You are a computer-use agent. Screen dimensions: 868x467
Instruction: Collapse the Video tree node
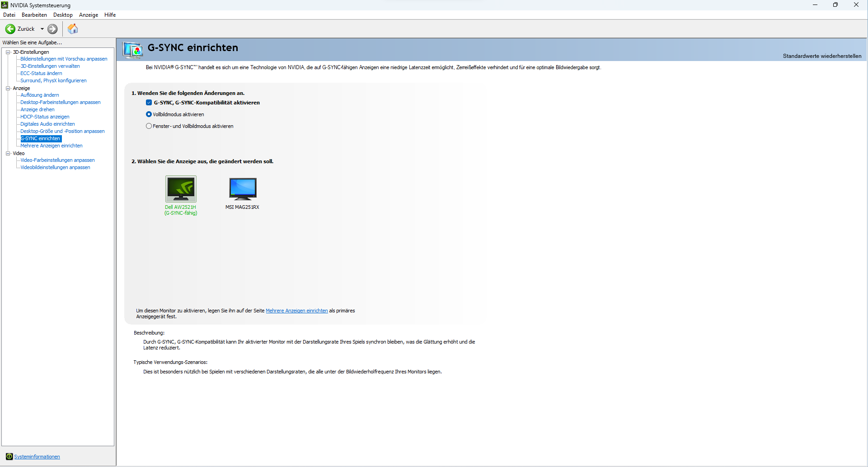(8, 153)
